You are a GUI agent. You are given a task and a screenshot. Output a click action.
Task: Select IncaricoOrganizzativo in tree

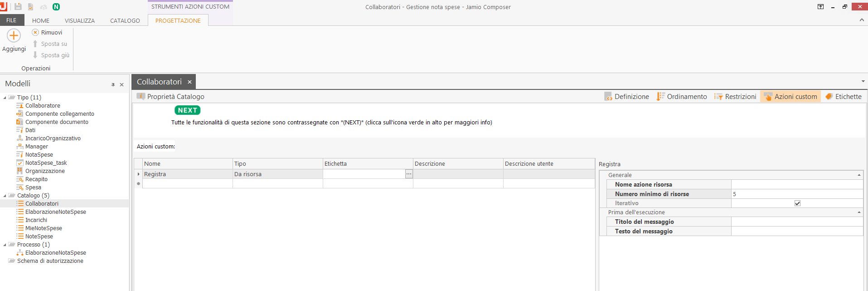pyautogui.click(x=53, y=138)
